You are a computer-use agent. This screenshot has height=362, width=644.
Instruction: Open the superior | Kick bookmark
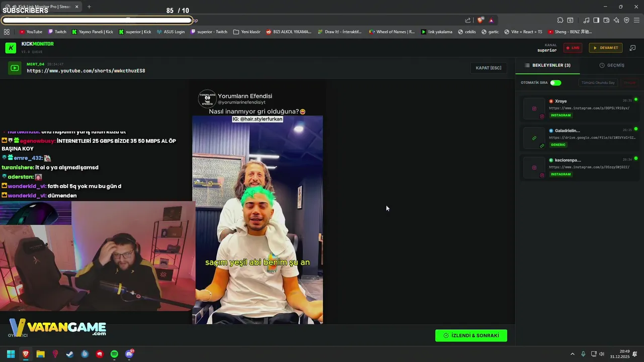click(x=135, y=32)
